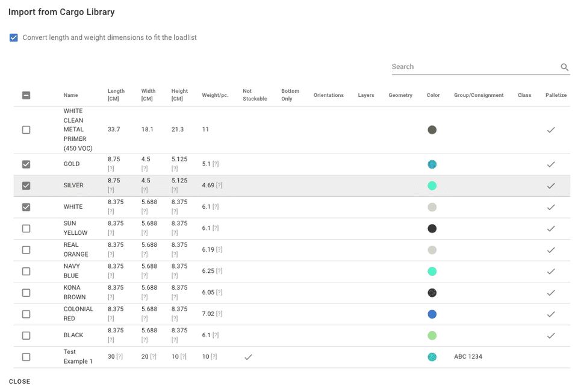Click the [?] hint beside GOLD weight 5.1
578x392 pixels.
coord(215,164)
